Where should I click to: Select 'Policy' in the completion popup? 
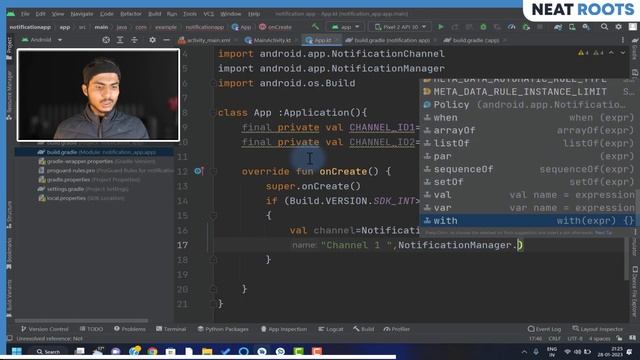pos(529,105)
